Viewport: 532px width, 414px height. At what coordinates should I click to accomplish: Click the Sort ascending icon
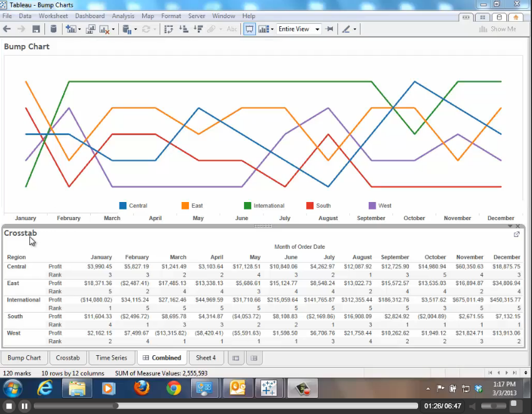point(183,29)
